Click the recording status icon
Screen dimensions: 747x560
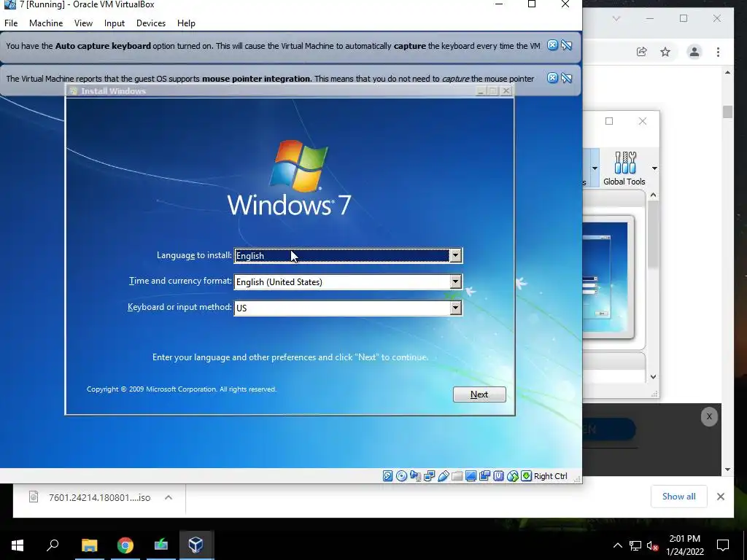[484, 476]
